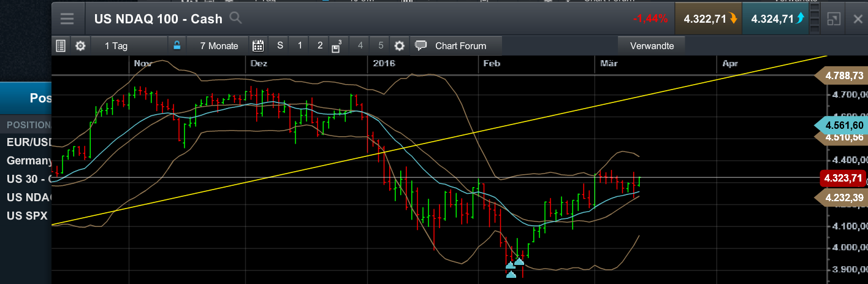
Task: Select chart layout 4
Action: click(x=360, y=45)
